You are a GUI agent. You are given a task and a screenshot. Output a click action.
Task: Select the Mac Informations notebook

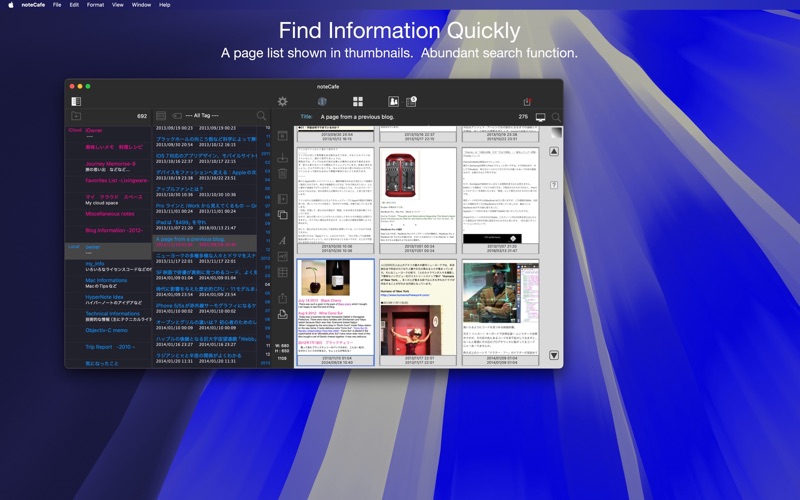(x=108, y=283)
